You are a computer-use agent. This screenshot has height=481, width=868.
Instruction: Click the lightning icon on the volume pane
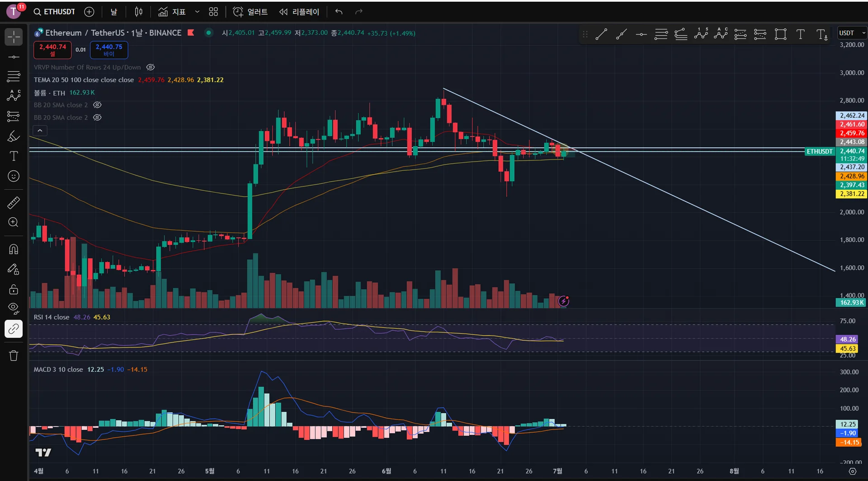click(563, 301)
